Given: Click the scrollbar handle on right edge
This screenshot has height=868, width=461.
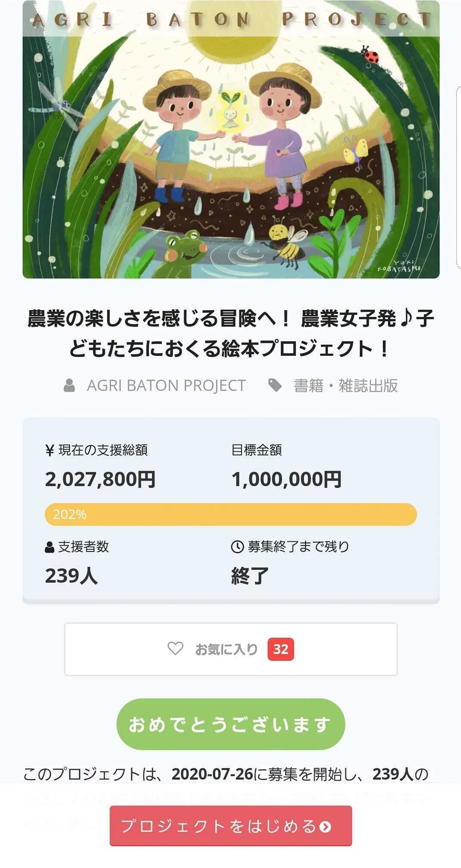Looking at the screenshot, I should [x=459, y=177].
